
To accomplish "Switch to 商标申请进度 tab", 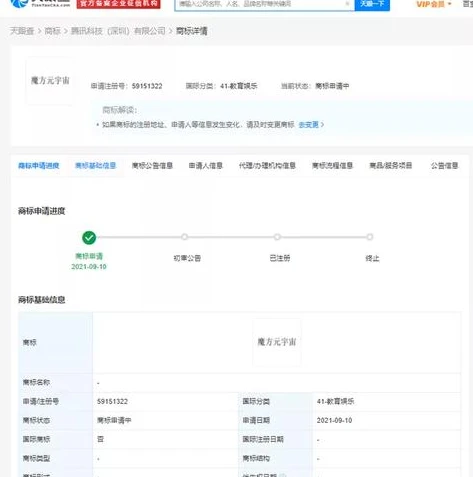I will [x=39, y=166].
